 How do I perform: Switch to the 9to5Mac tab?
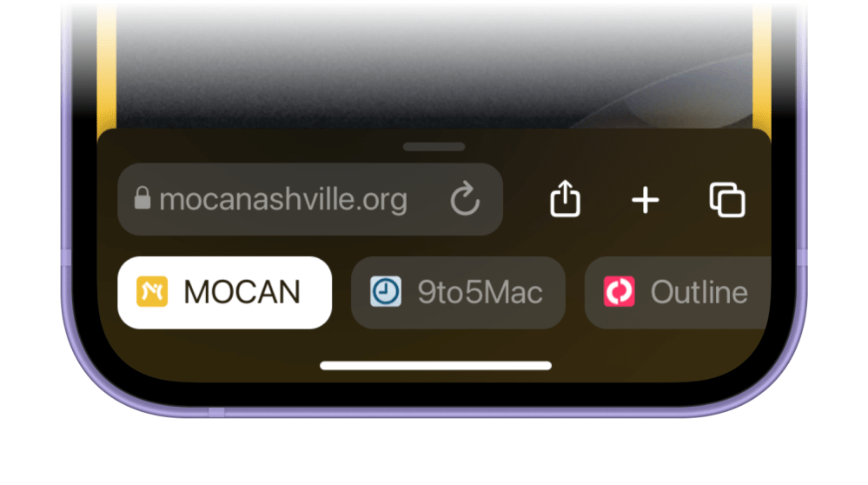click(459, 292)
